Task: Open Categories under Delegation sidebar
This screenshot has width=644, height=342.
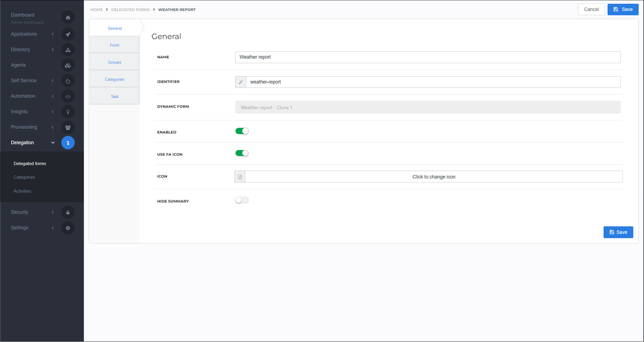Action: (x=24, y=177)
